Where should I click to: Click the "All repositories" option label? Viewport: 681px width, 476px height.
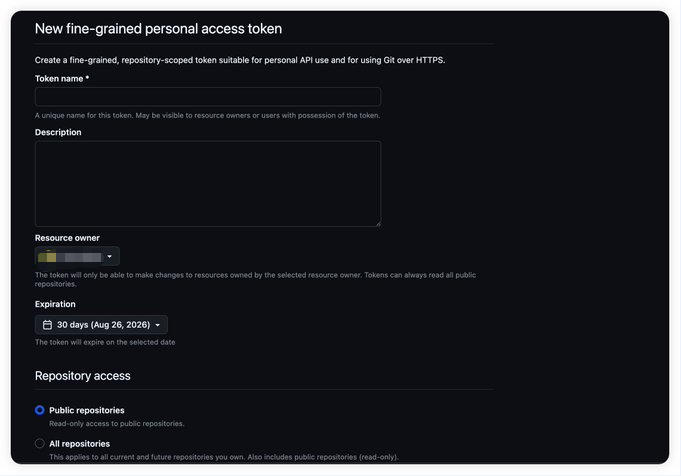tap(79, 444)
